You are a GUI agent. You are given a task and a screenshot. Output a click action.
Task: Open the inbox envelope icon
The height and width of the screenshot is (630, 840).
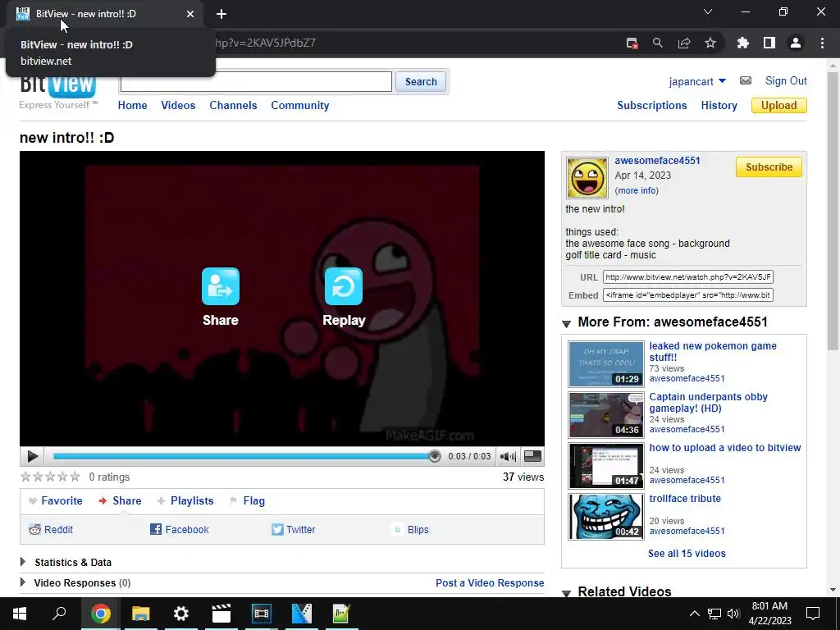tap(745, 81)
